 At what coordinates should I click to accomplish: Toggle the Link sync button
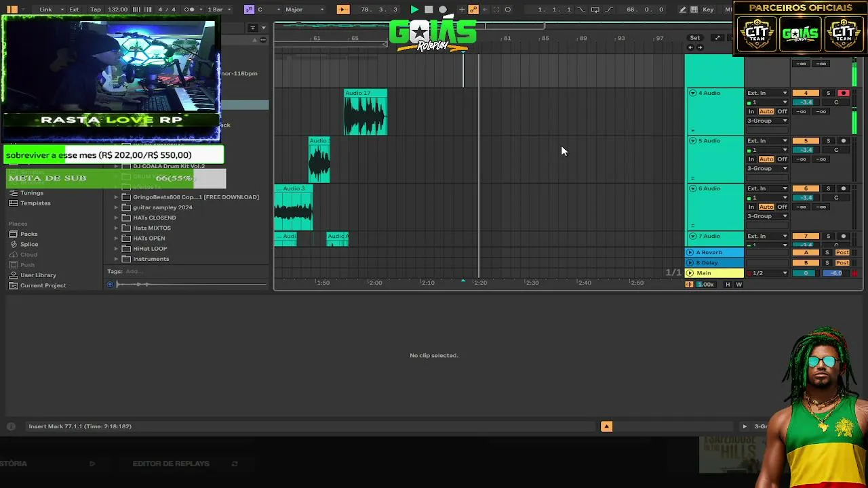45,9
